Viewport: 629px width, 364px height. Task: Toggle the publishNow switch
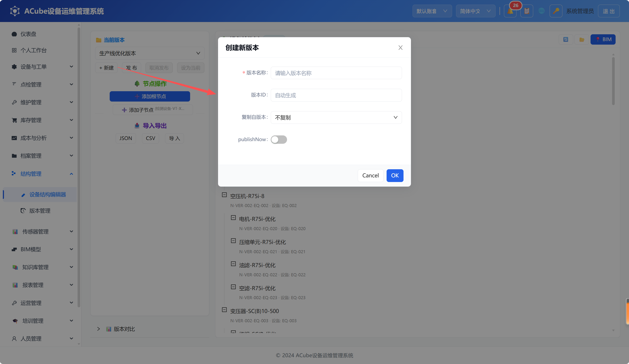[x=279, y=140]
